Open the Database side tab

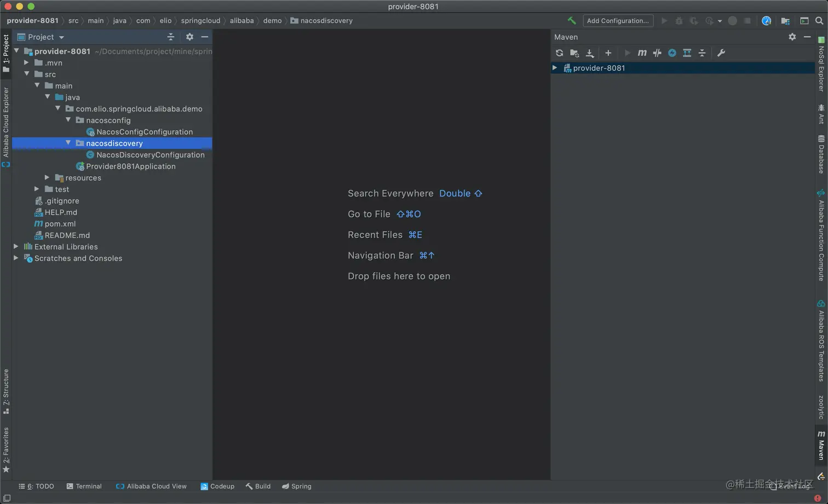pos(821,154)
